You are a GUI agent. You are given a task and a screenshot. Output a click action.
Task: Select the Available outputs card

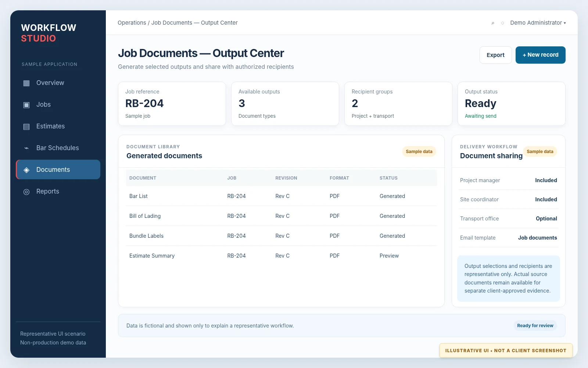tap(285, 104)
